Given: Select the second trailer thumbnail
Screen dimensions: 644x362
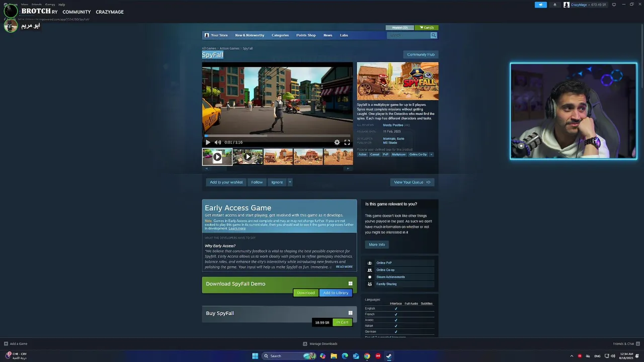Looking at the screenshot, I should click(x=248, y=157).
